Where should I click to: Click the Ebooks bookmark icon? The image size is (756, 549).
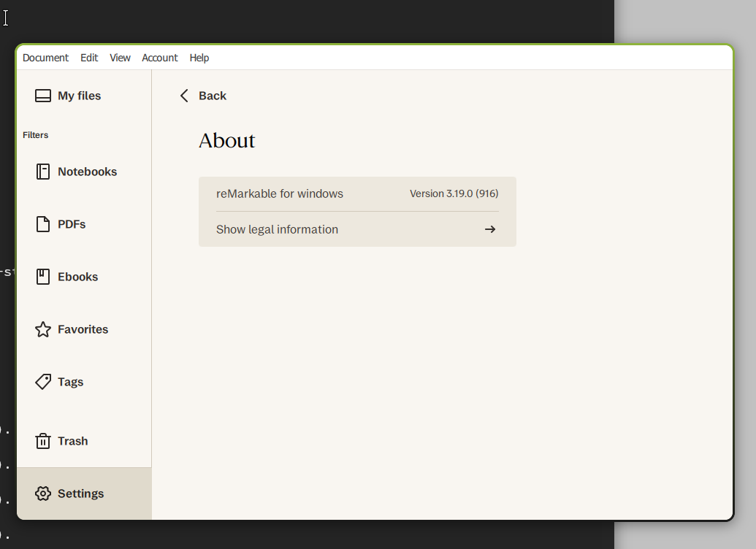pyautogui.click(x=43, y=277)
